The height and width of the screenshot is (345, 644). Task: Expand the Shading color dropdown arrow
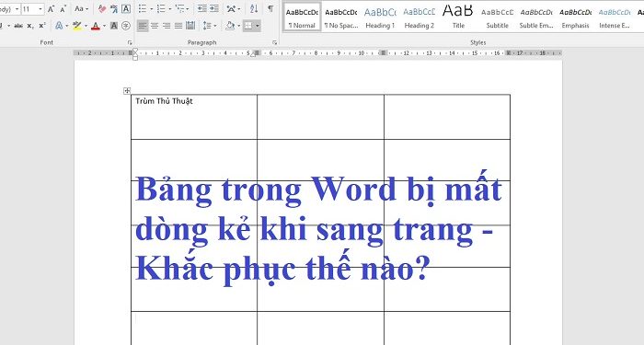click(x=238, y=26)
